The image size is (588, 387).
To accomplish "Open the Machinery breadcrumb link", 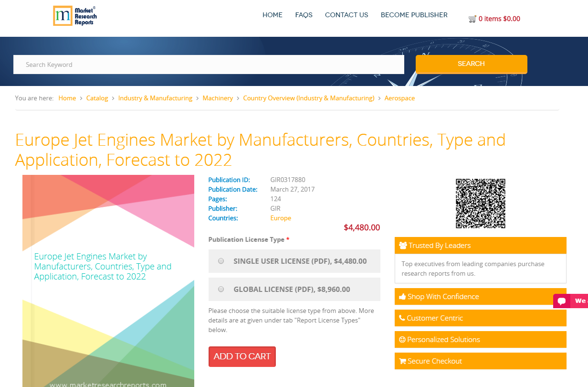I will pos(218,98).
